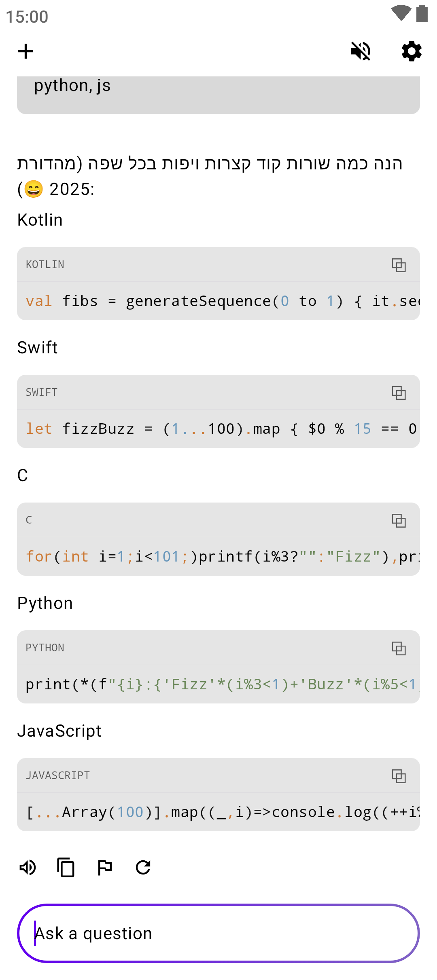
Task: Open settings via the gear icon
Action: point(412,51)
